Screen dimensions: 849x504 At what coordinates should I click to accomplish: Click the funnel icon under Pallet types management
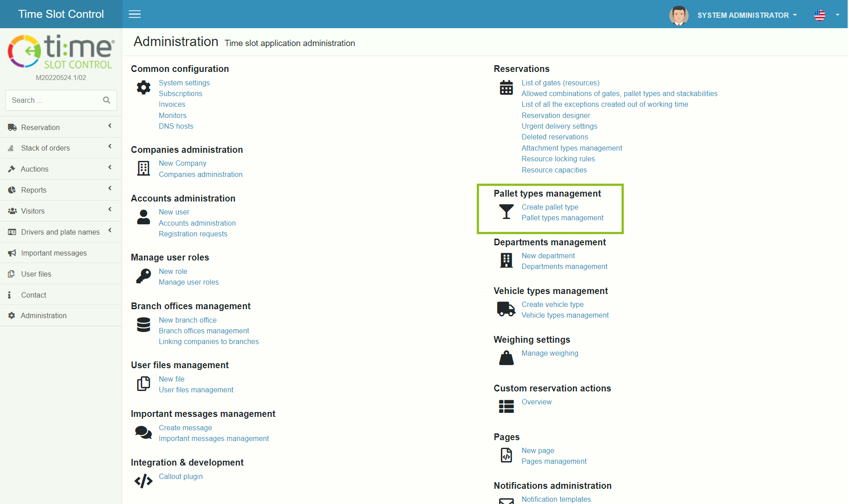point(506,212)
